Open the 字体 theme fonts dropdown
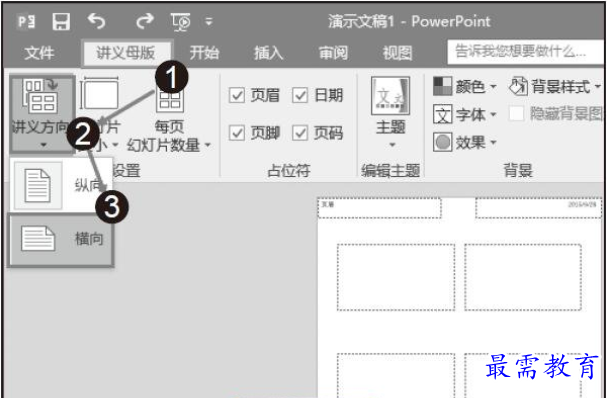Screen dimensions: 607x398 (x=465, y=114)
